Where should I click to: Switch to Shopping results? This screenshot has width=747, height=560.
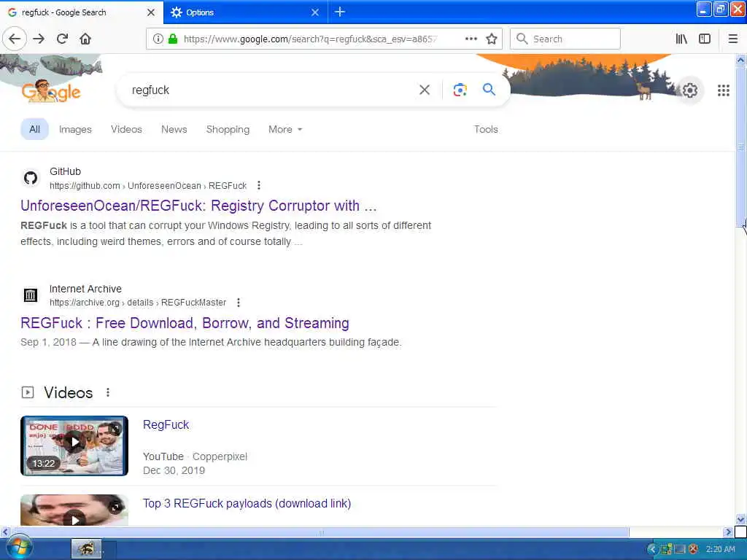pyautogui.click(x=228, y=129)
